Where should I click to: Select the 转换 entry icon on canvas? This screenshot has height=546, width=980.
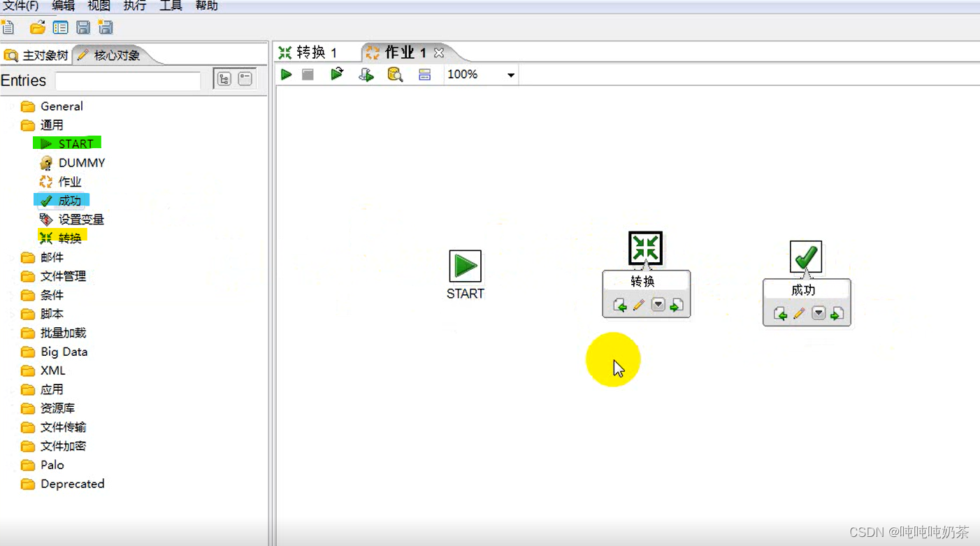point(645,248)
